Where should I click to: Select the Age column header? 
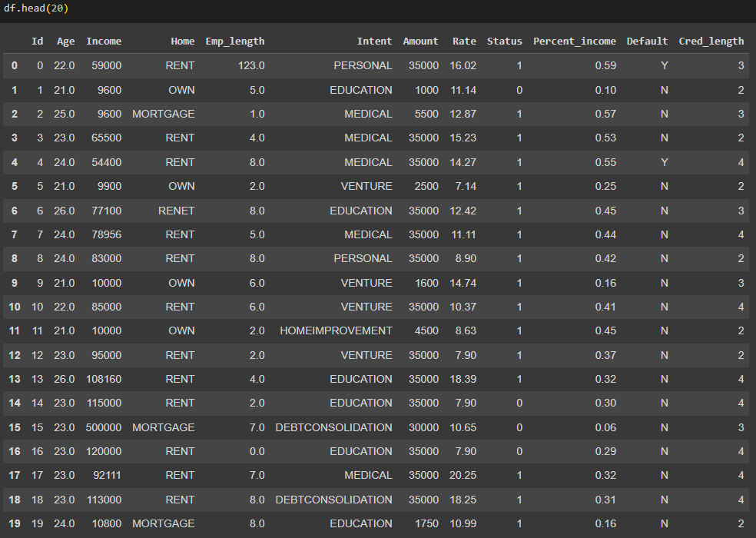pyautogui.click(x=65, y=41)
